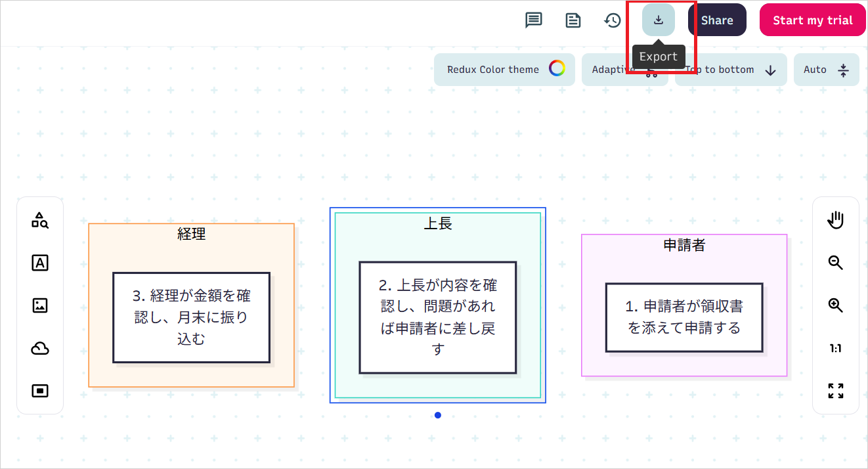Reset zoom to 1:1

click(x=835, y=348)
